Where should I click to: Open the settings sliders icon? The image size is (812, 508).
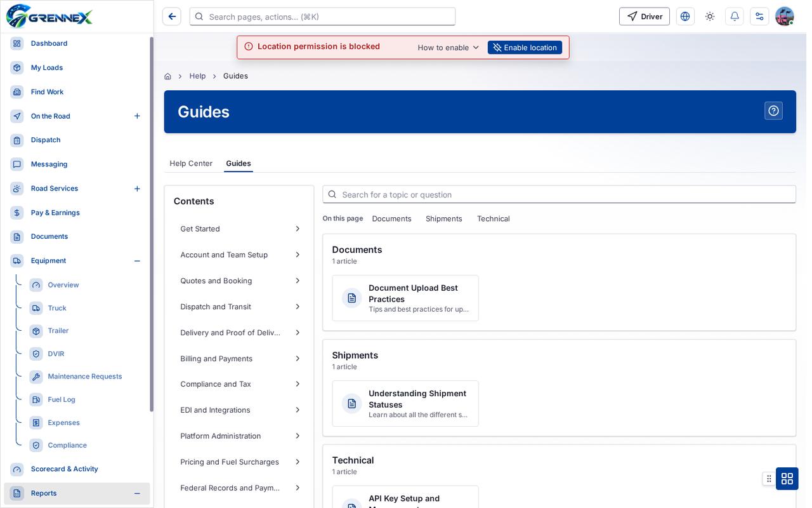759,17
